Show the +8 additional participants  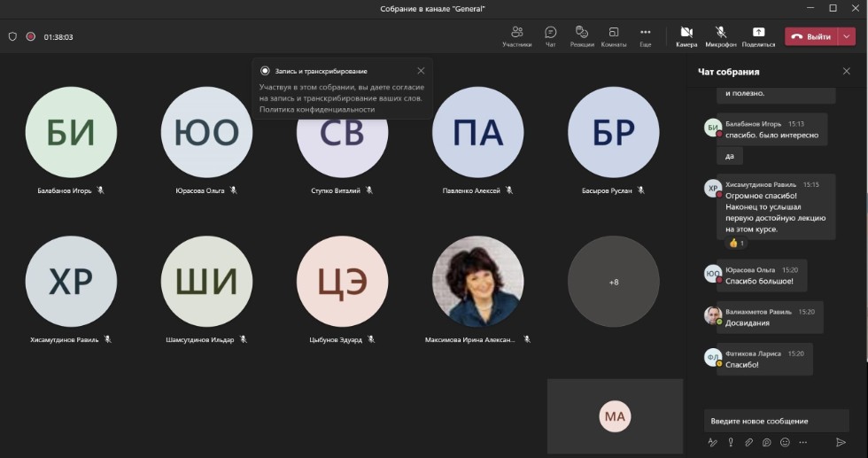(613, 282)
